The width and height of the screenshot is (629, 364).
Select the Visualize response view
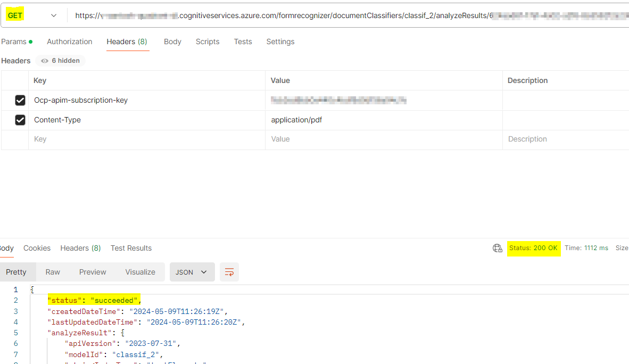[x=140, y=271]
